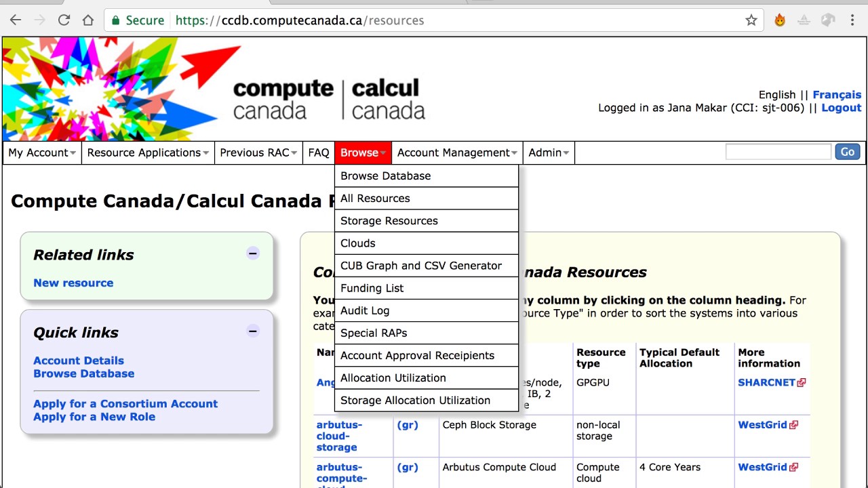Click Apply for a Consortium Account

[x=125, y=404]
